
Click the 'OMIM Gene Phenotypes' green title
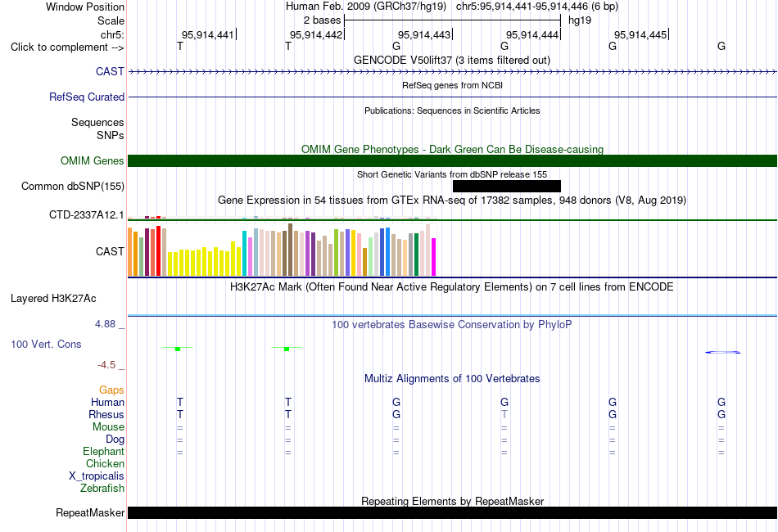[452, 149]
